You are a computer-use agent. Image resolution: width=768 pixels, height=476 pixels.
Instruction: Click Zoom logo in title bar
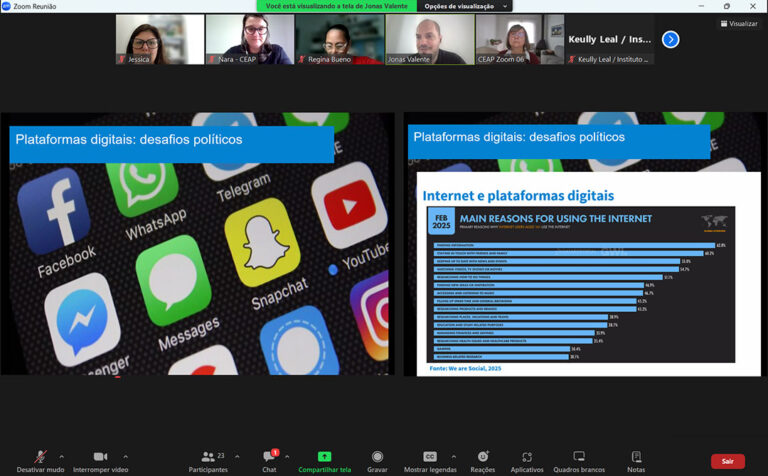tap(6, 6)
